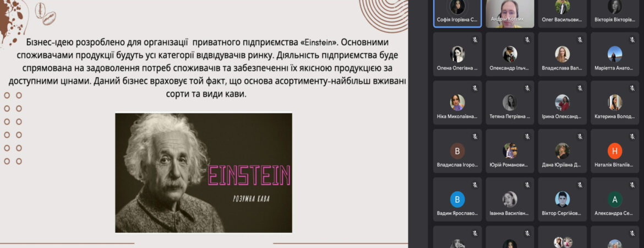The width and height of the screenshot is (644, 248).
Task: Click muted mic icon on Олександр Ільч tile
Action: pyautogui.click(x=527, y=40)
